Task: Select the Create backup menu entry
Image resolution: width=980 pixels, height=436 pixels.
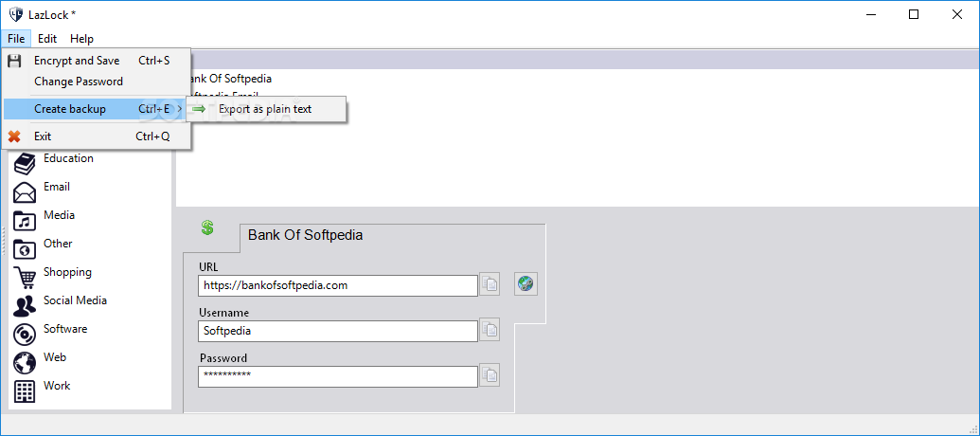Action: click(x=97, y=109)
